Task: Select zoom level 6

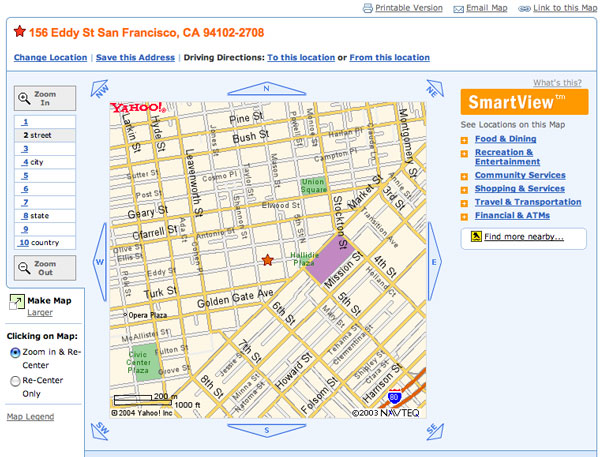Action: coord(45,189)
